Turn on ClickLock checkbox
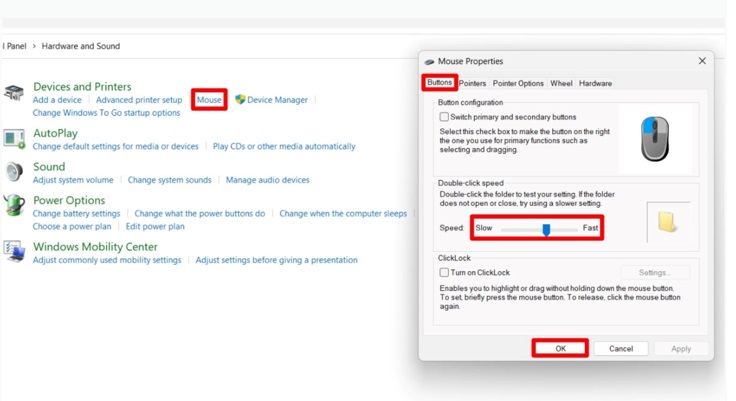Screen dimensions: 736x401 [x=445, y=272]
